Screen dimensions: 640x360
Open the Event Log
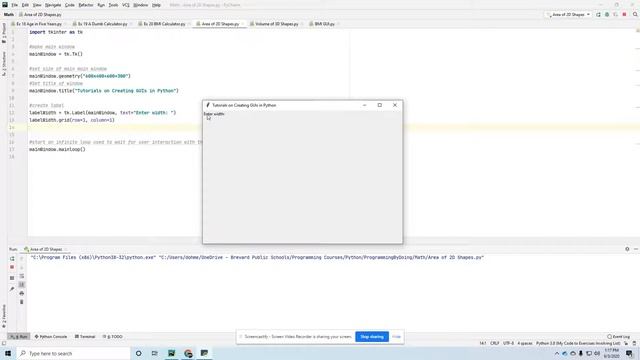click(618, 337)
